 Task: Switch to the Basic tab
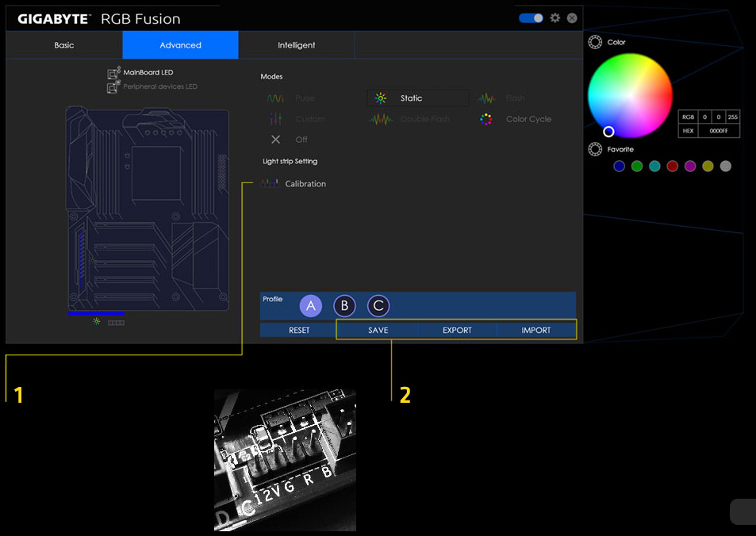(x=64, y=45)
